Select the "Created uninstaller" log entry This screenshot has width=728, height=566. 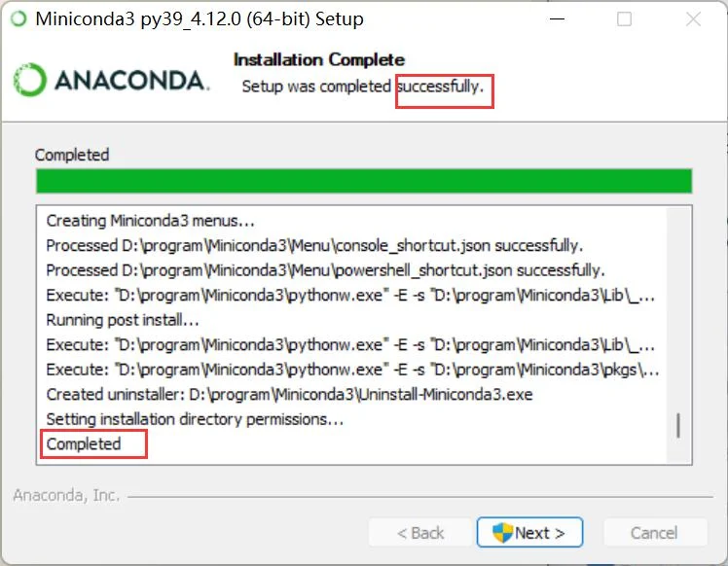point(289,394)
